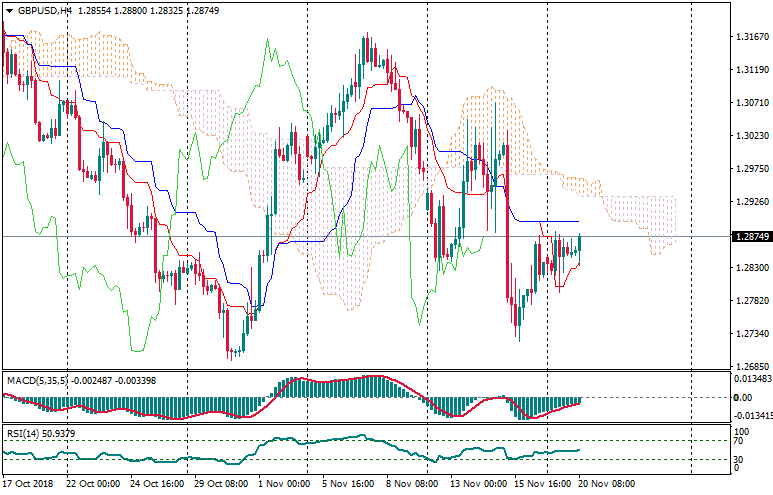Image resolution: width=773 pixels, height=495 pixels.
Task: Open the chart menu arrow beside GBPUSD
Action: coord(9,9)
